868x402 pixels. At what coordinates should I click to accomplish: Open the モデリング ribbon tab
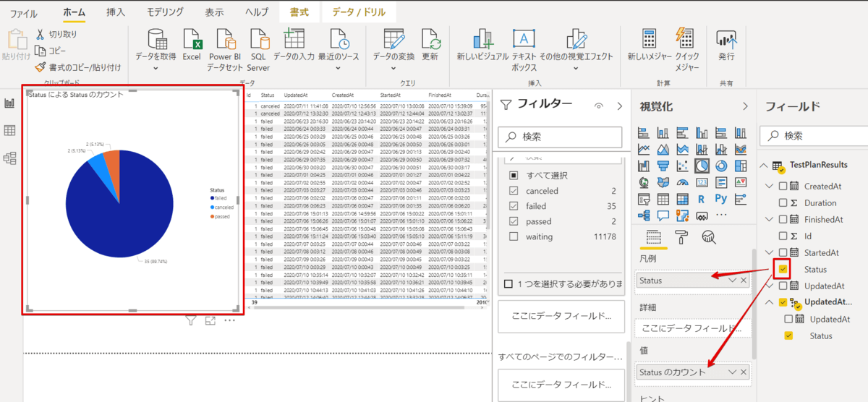point(165,12)
